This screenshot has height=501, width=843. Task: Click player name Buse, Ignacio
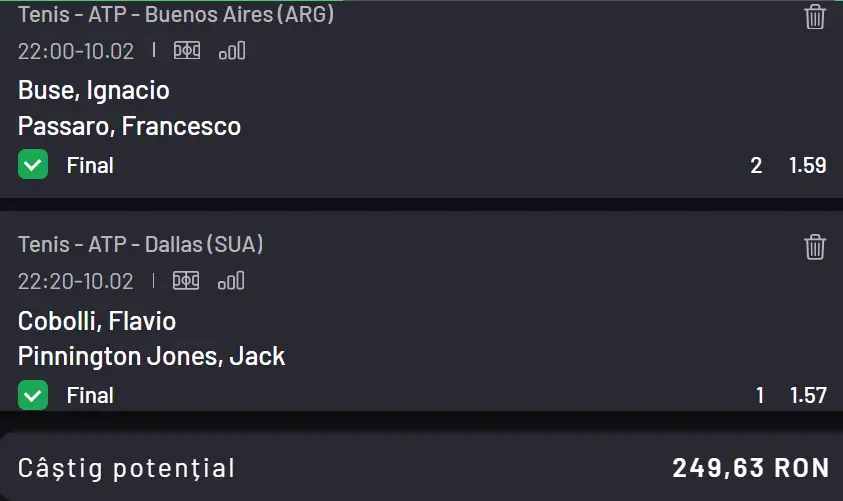pyautogui.click(x=94, y=91)
